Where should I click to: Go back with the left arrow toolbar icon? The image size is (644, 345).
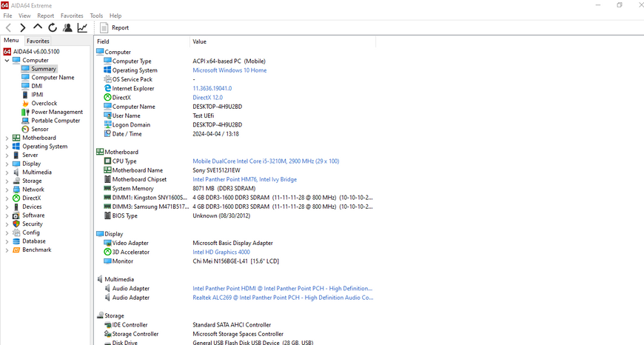coord(8,27)
